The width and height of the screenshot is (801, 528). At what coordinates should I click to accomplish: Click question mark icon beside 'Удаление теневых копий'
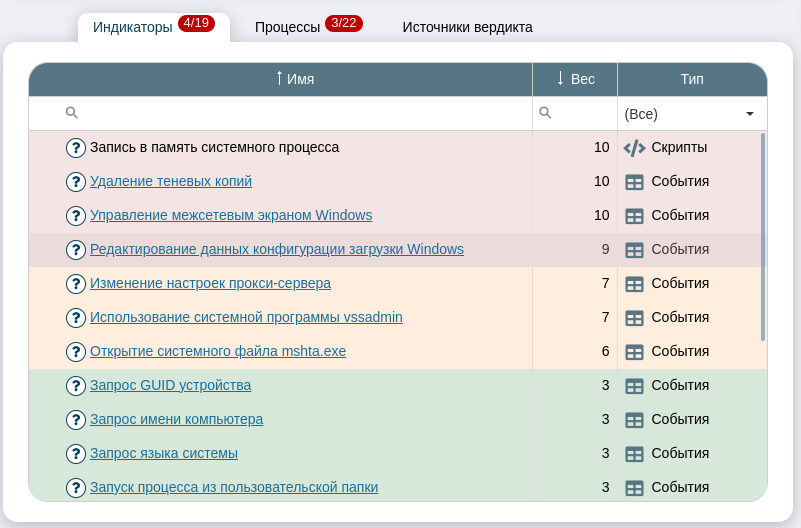76,182
